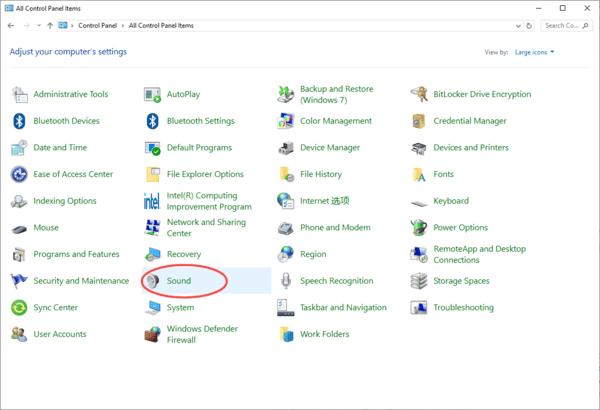This screenshot has height=410, width=600.
Task: Click the Network and Sharing Center icon
Action: [152, 228]
